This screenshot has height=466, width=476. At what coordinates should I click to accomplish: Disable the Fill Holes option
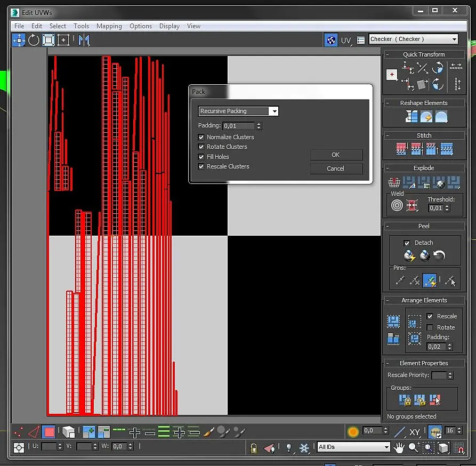tap(201, 157)
